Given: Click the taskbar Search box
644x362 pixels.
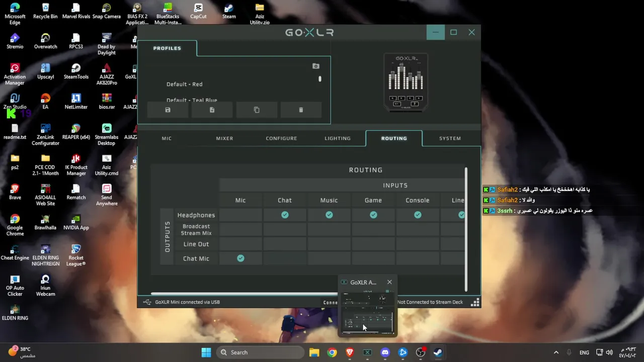Looking at the screenshot, I should point(260,352).
